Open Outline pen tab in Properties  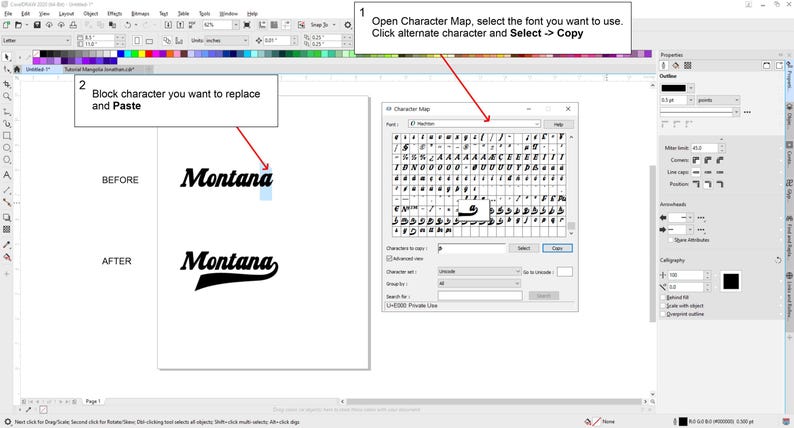(x=664, y=65)
